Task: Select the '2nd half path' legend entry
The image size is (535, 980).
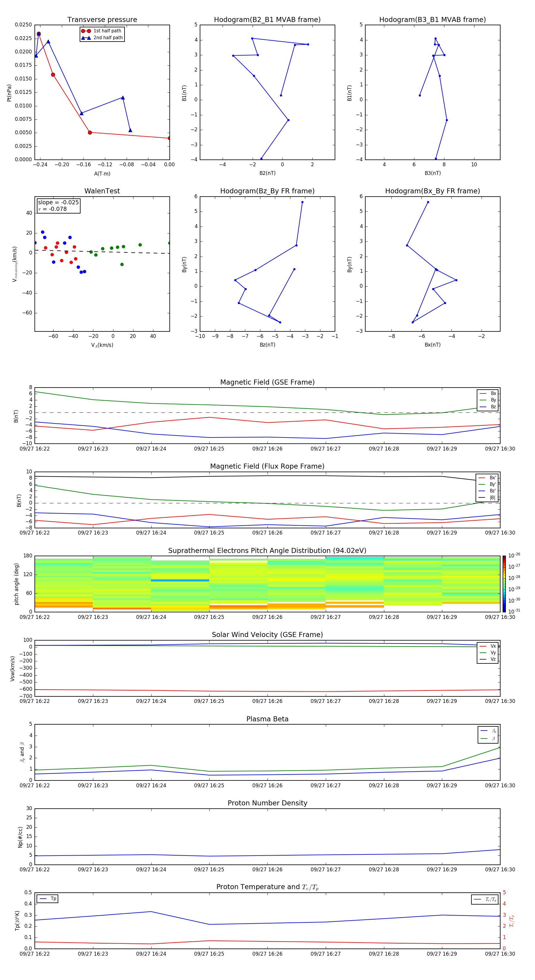Action: pos(102,38)
